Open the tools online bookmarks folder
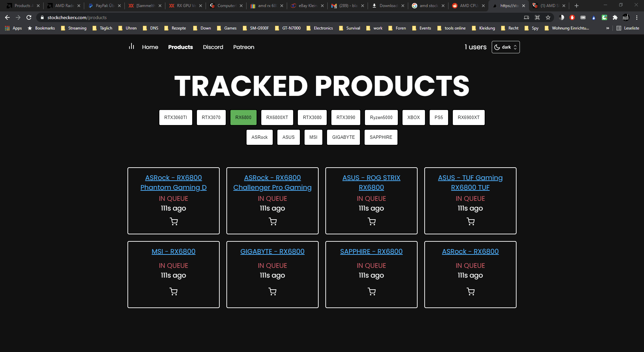 [451, 28]
